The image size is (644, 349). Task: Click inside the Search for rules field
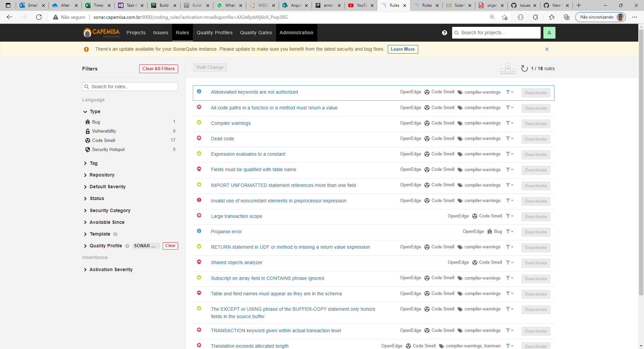(x=130, y=86)
